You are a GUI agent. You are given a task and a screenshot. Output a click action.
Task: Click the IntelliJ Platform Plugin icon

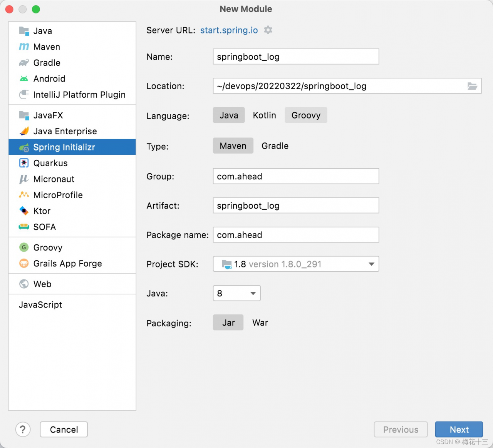24,94
